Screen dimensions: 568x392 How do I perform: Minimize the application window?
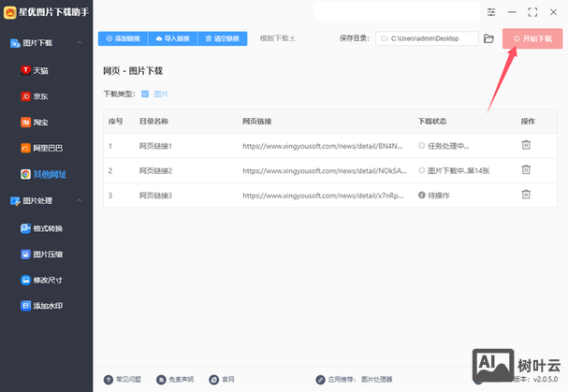(x=512, y=12)
